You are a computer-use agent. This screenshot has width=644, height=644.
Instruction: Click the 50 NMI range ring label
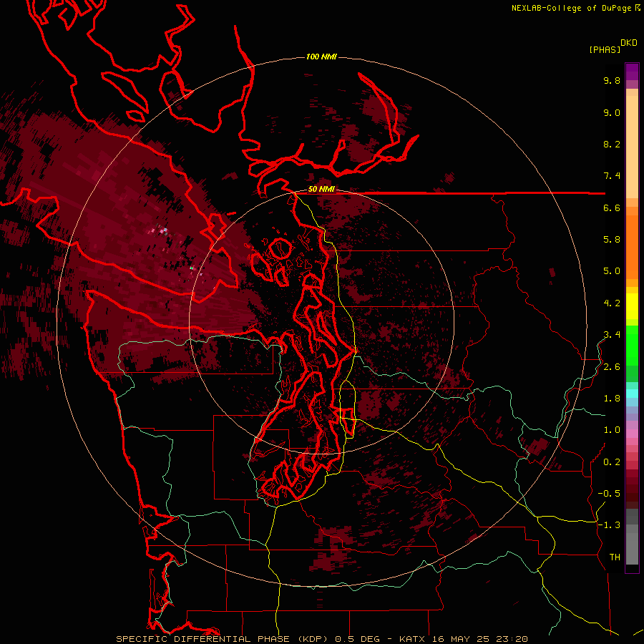tap(321, 190)
